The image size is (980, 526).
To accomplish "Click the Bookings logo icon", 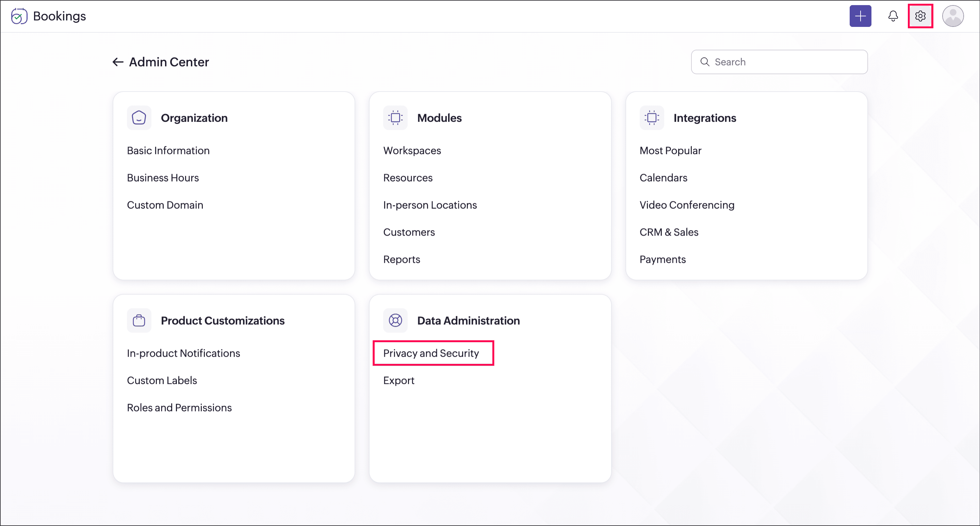I will click(x=19, y=16).
